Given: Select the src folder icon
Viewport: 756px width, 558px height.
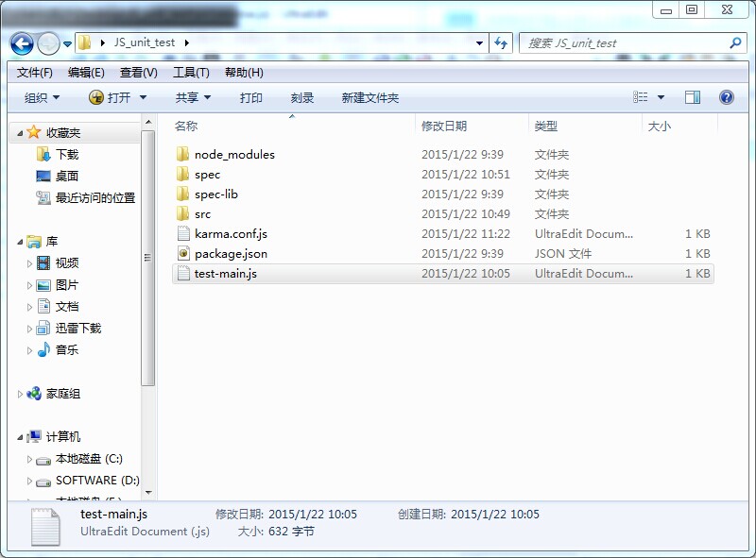Looking at the screenshot, I should 182,213.
